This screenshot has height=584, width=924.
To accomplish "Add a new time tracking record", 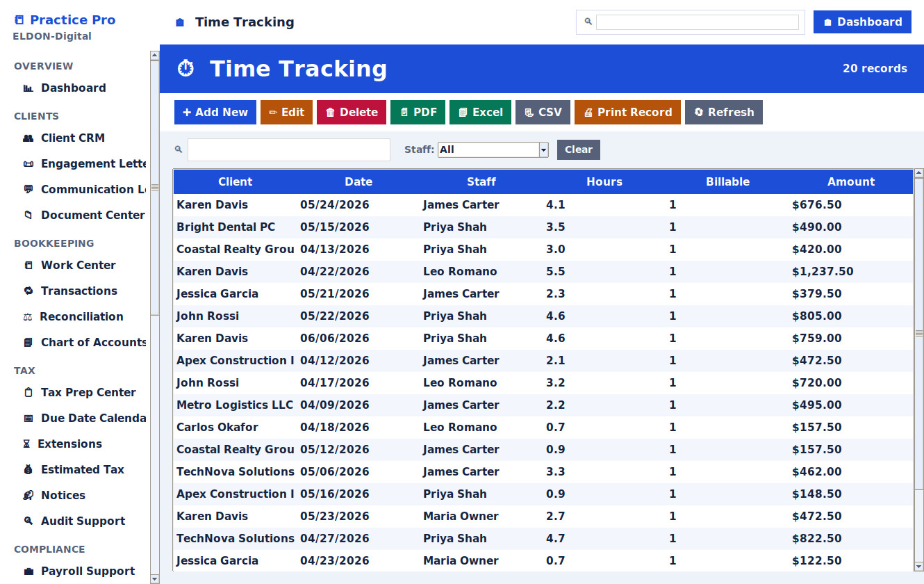I will point(215,113).
